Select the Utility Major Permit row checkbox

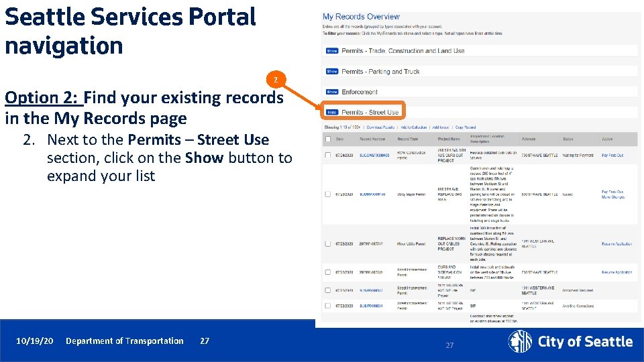pyautogui.click(x=328, y=194)
